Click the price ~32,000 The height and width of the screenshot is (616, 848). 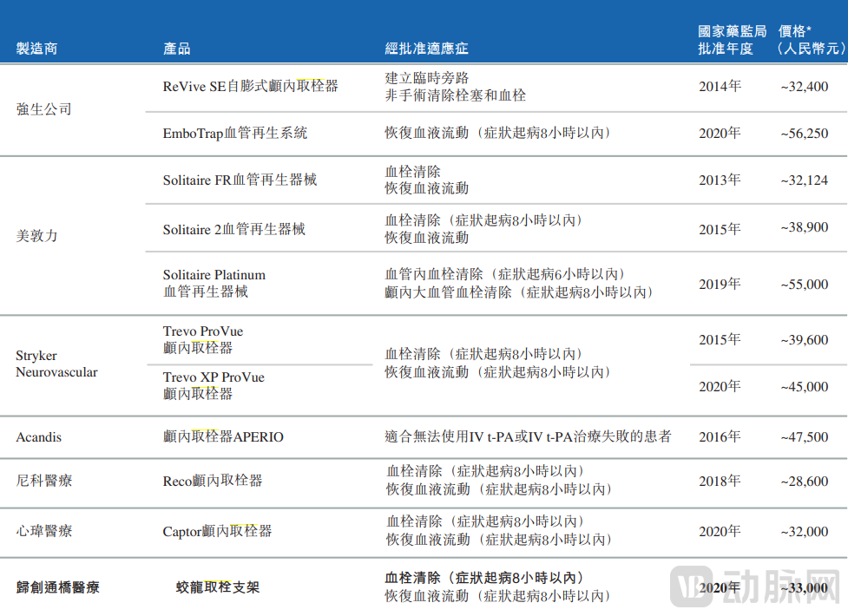[805, 532]
